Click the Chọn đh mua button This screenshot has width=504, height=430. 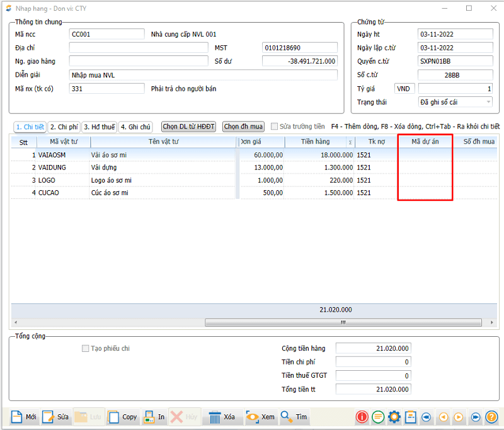(243, 127)
